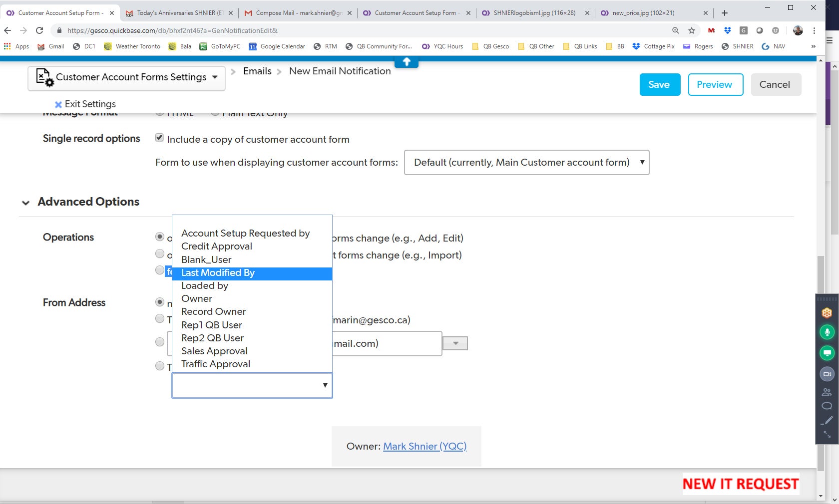
Task: Bookmark this page with the star icon
Action: [692, 30]
